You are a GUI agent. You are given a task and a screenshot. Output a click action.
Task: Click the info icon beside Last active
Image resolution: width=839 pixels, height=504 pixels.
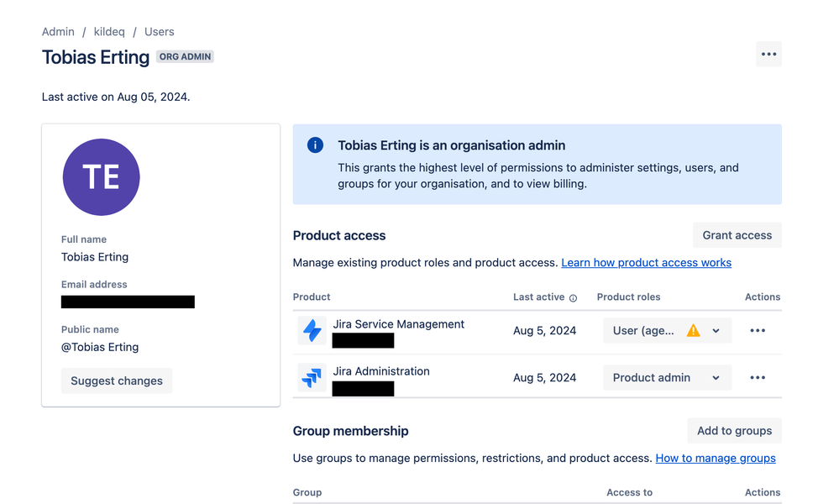pos(573,298)
